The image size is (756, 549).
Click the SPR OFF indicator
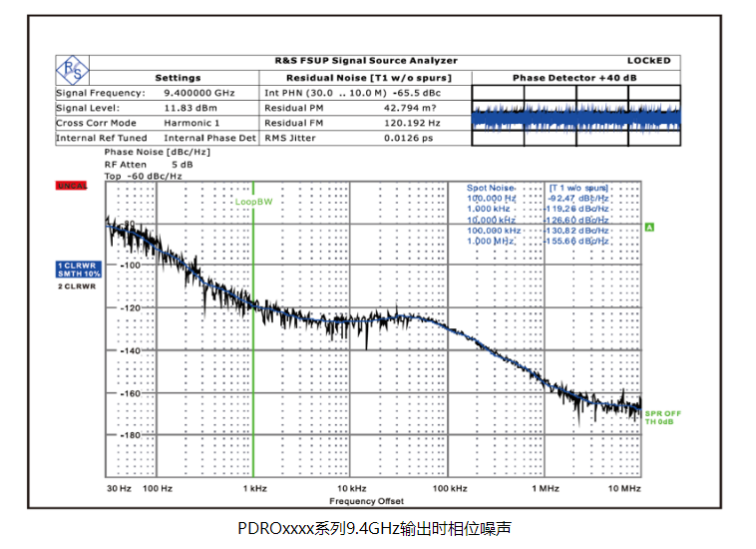[663, 413]
